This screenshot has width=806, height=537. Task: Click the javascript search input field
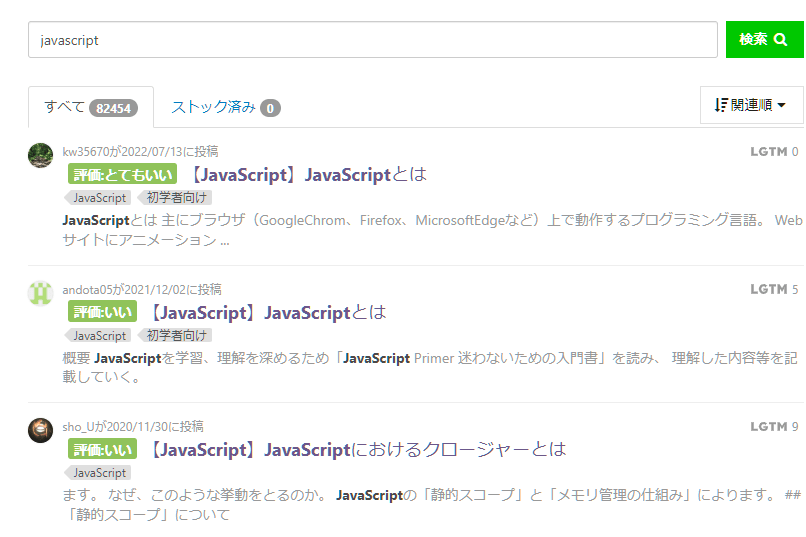[373, 40]
